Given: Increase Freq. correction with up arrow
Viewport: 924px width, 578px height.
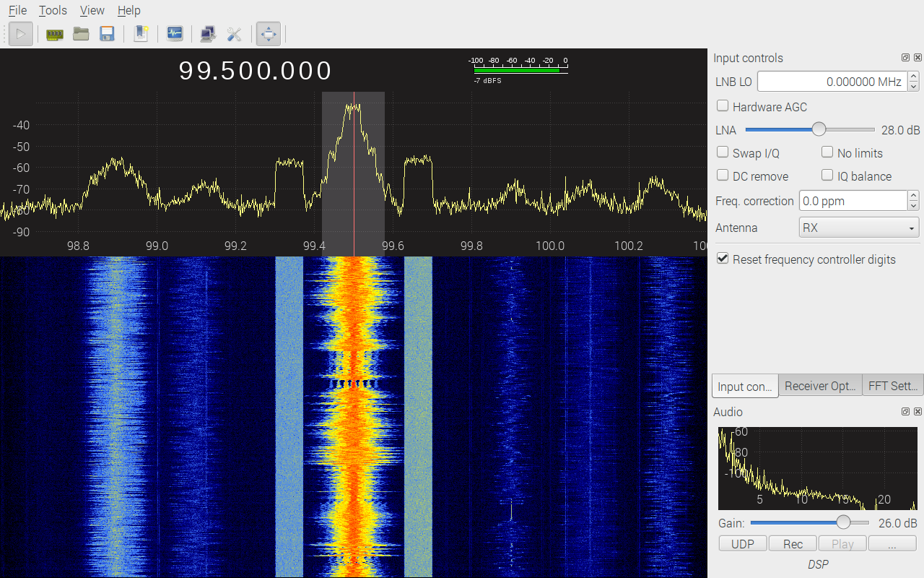Looking at the screenshot, I should 913,196.
